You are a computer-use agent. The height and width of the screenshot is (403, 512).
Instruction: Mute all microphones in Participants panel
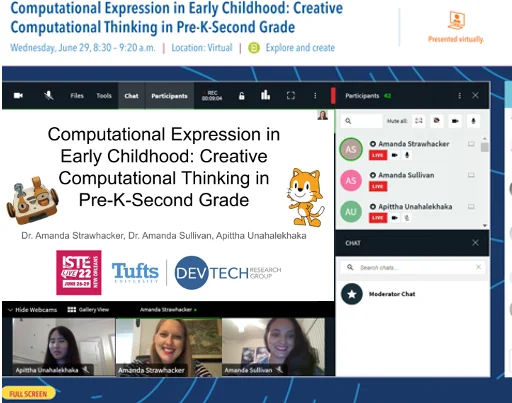pos(473,121)
